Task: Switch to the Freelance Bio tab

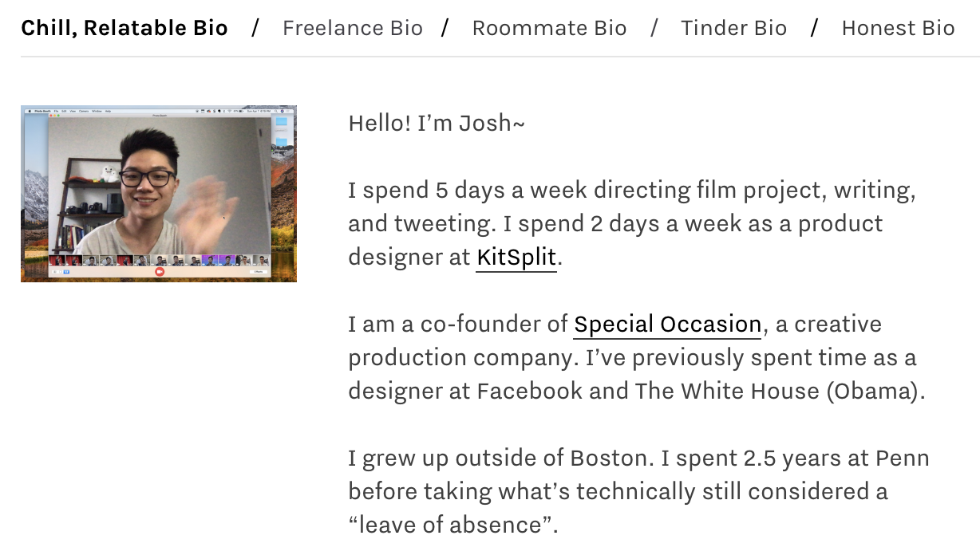Action: [x=353, y=28]
